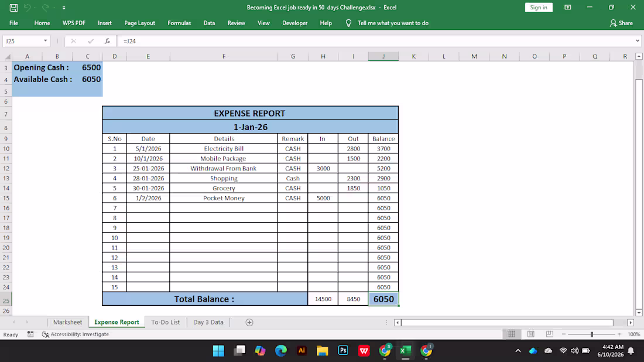This screenshot has height=362, width=644.
Task: Click the Day 3 Data sheet tab
Action: pos(208,322)
